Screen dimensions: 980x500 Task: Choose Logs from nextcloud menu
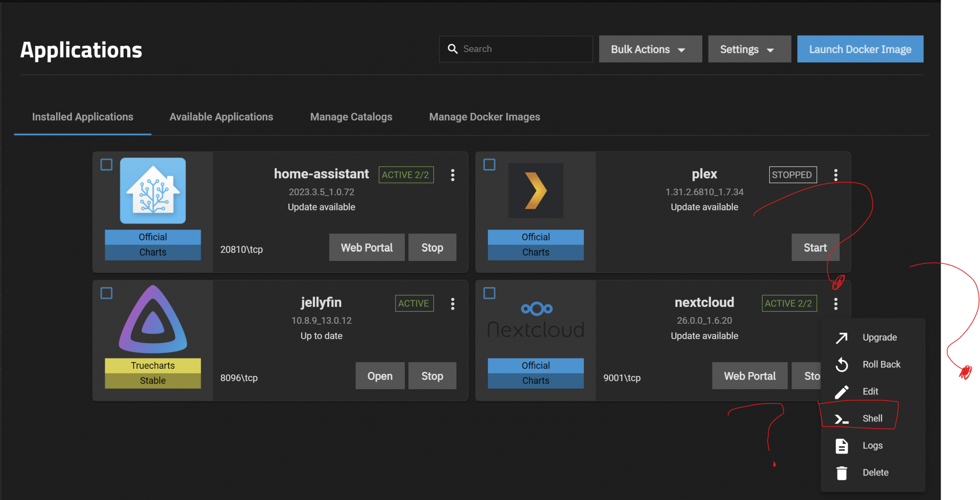point(873,446)
